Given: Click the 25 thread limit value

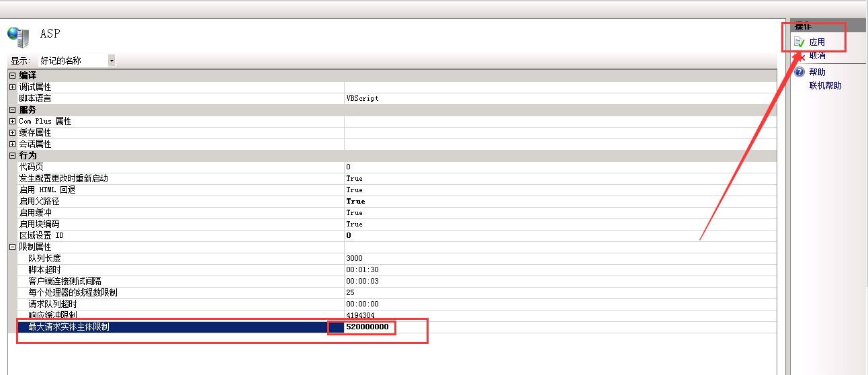Looking at the screenshot, I should pyautogui.click(x=350, y=293).
